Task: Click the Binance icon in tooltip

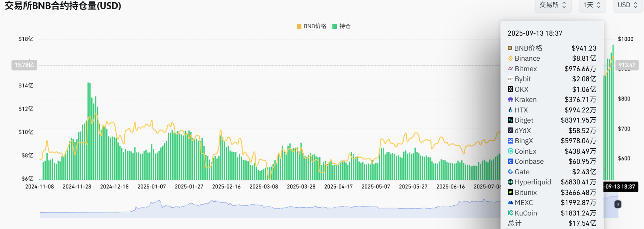Action: pyautogui.click(x=510, y=58)
